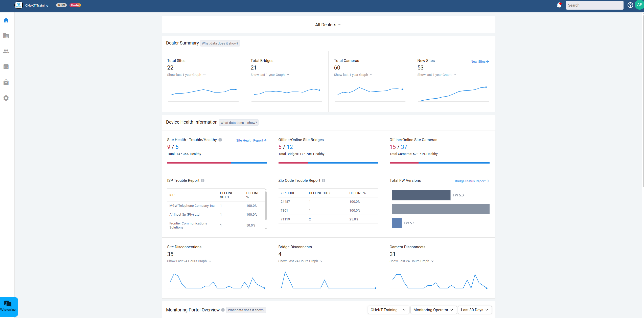Screen dimensions: 644x318
Task: Open the reports chart icon in sidebar
Action: 6,67
